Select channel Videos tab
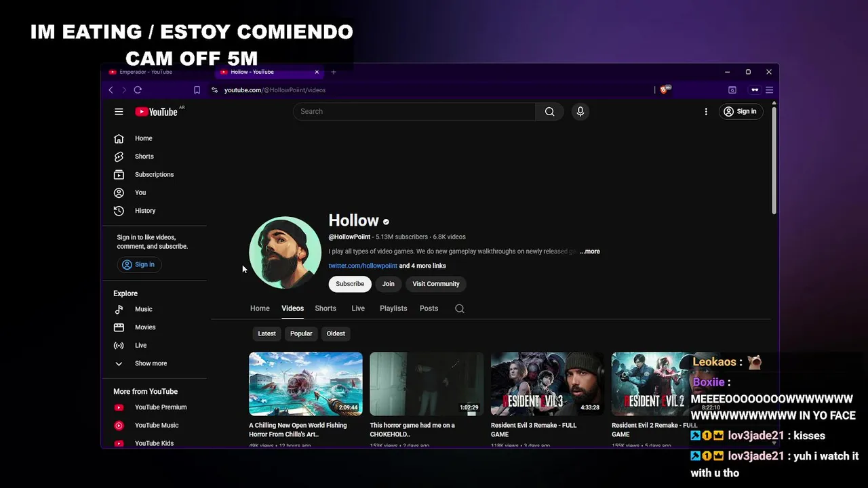This screenshot has height=488, width=868. tap(292, 308)
